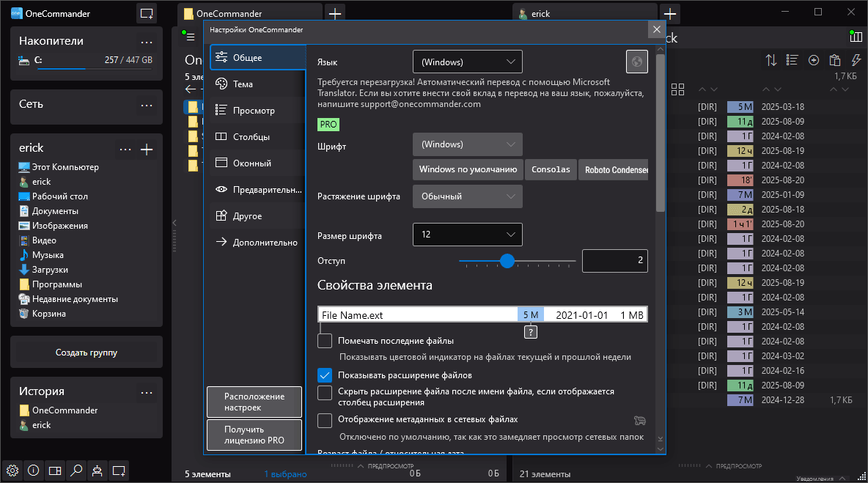Image resolution: width=868 pixels, height=483 pixels.
Task: Open clipboard paste icon in right pane
Action: pyautogui.click(x=835, y=60)
